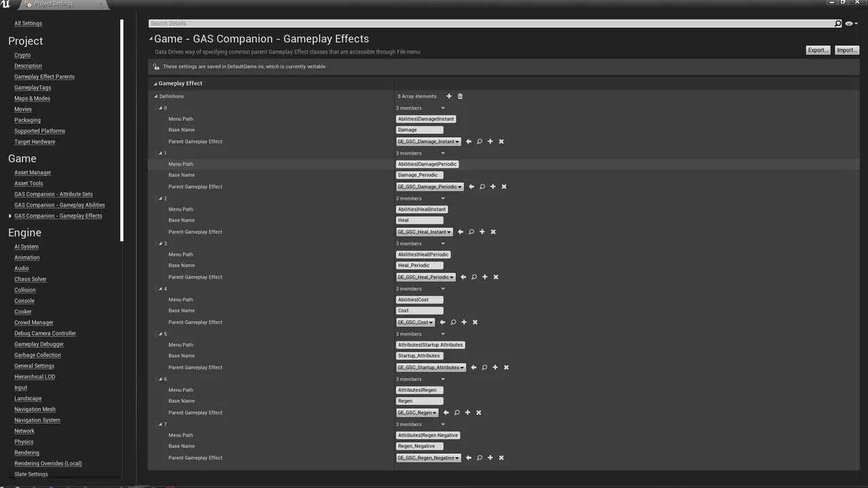This screenshot has height=488, width=868.
Task: Click the use-selected-asset arrow for GE_GSC_Heal_Instant
Action: point(460,232)
